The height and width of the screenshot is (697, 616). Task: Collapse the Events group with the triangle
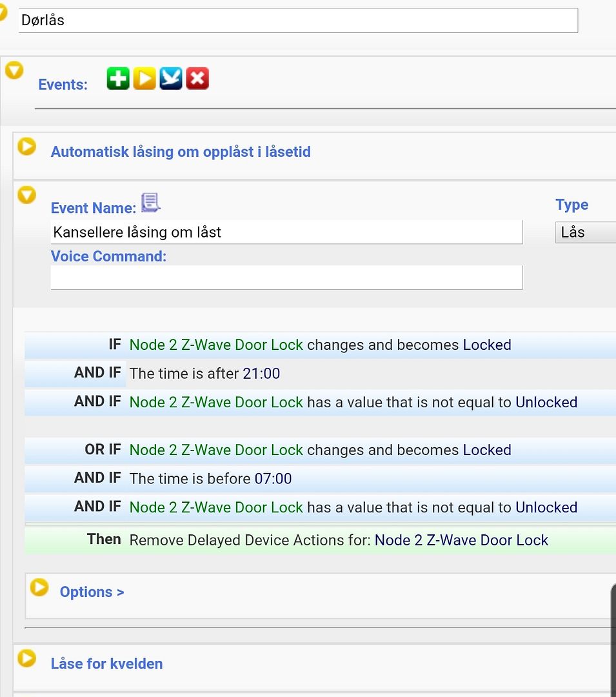[14, 70]
